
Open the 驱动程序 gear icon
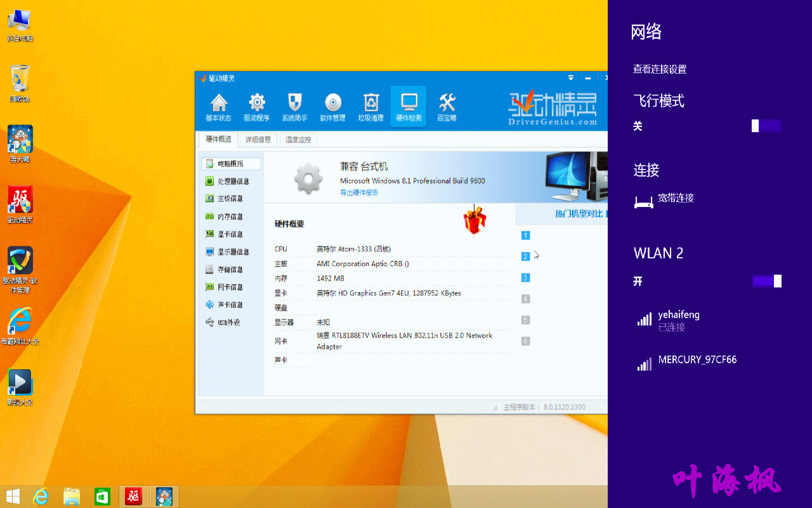coord(256,107)
